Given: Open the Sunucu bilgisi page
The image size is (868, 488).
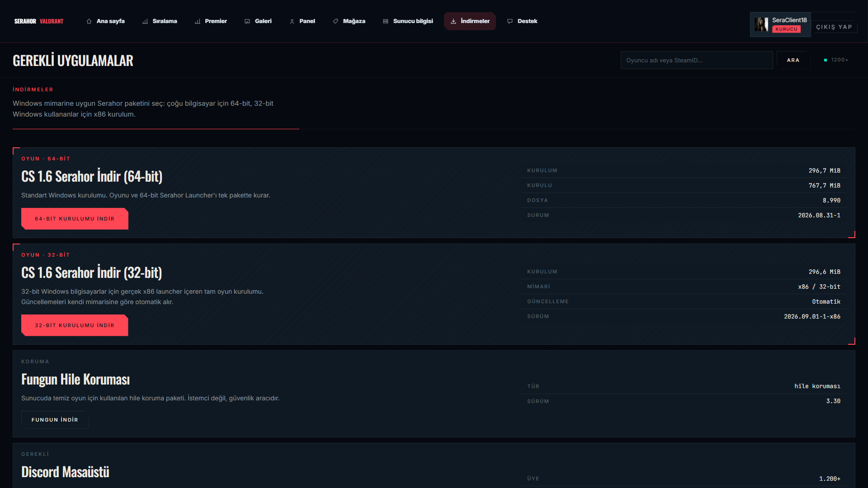Looking at the screenshot, I should [x=408, y=21].
